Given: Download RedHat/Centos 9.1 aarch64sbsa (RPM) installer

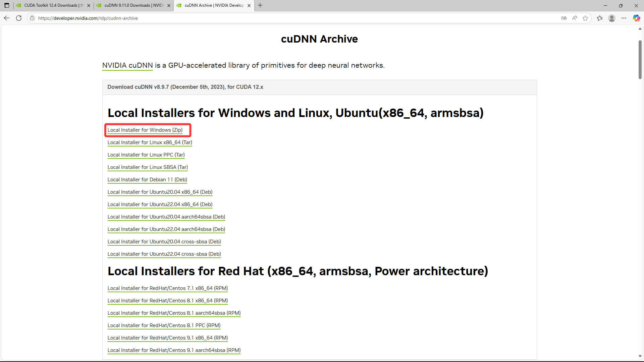Looking at the screenshot, I should (x=174, y=350).
